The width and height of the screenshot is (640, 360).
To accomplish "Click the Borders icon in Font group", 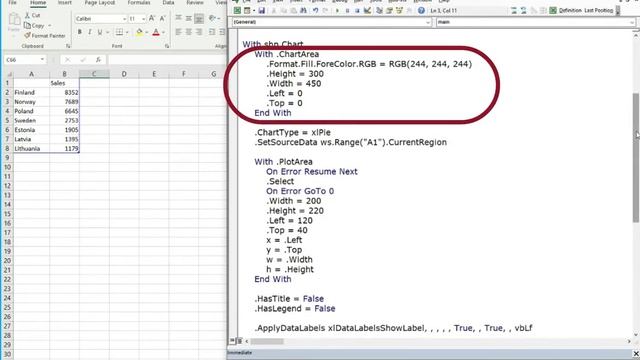I will pyautogui.click(x=119, y=32).
